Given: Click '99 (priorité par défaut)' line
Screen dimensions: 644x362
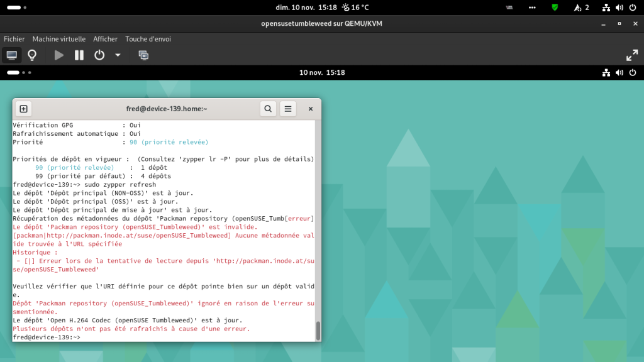Looking at the screenshot, I should click(103, 176).
